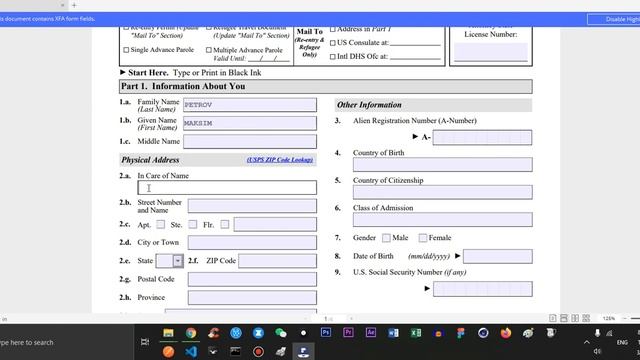Screen dimensions: 640x360
Task: Click the A-Number field
Action: (x=482, y=138)
